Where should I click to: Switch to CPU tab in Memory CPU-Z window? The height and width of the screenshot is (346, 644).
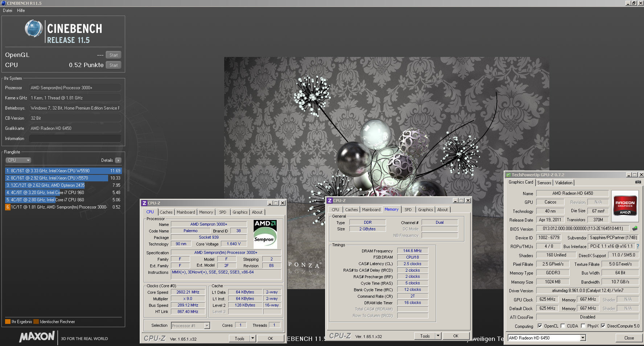336,210
